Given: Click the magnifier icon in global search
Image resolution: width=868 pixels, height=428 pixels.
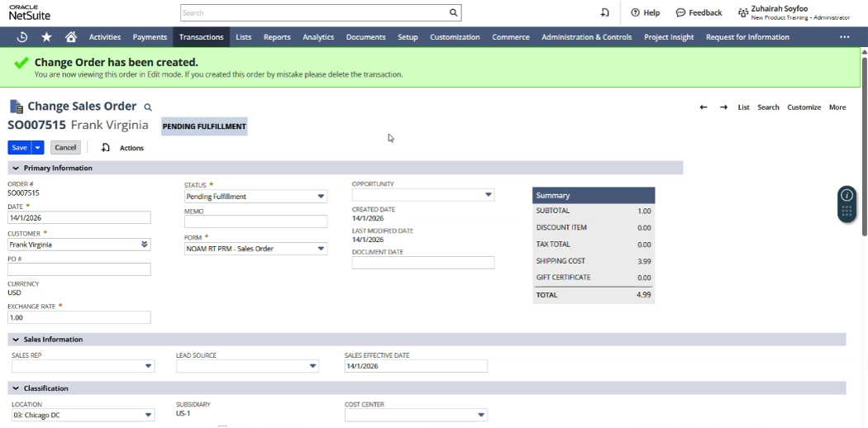Looking at the screenshot, I should (x=453, y=13).
